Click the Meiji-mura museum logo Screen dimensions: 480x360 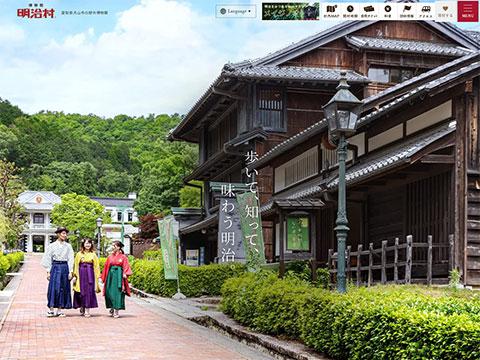click(x=36, y=11)
